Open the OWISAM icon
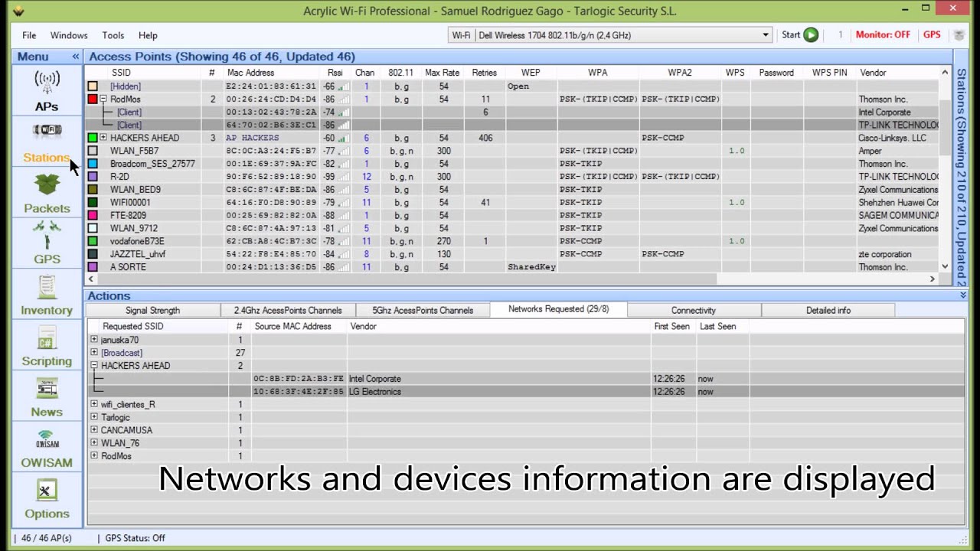The width and height of the screenshot is (980, 551). 47,439
